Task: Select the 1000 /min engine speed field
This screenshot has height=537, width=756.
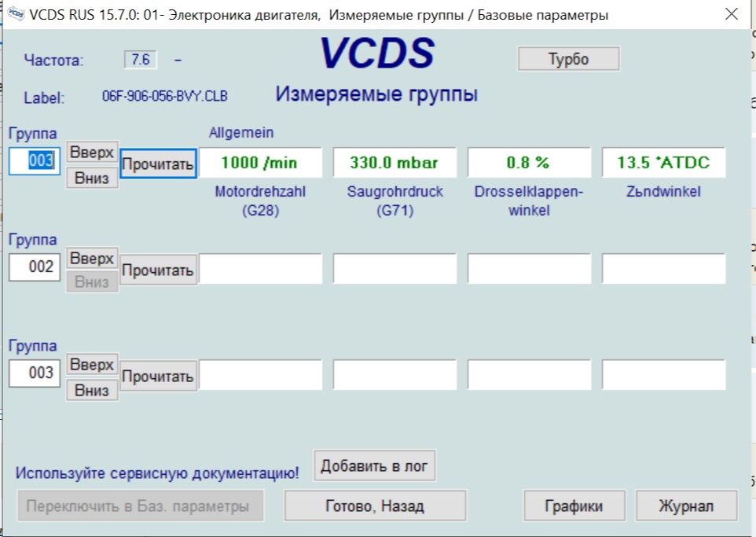Action: point(260,163)
